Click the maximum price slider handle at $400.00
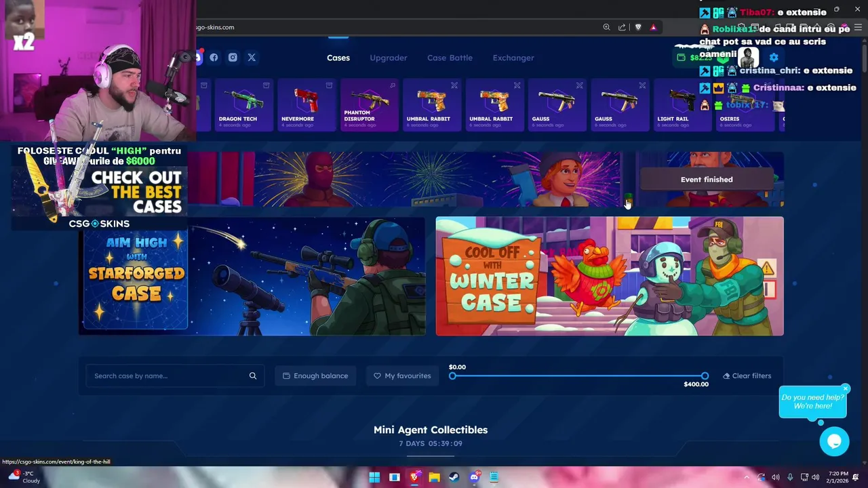 705,375
